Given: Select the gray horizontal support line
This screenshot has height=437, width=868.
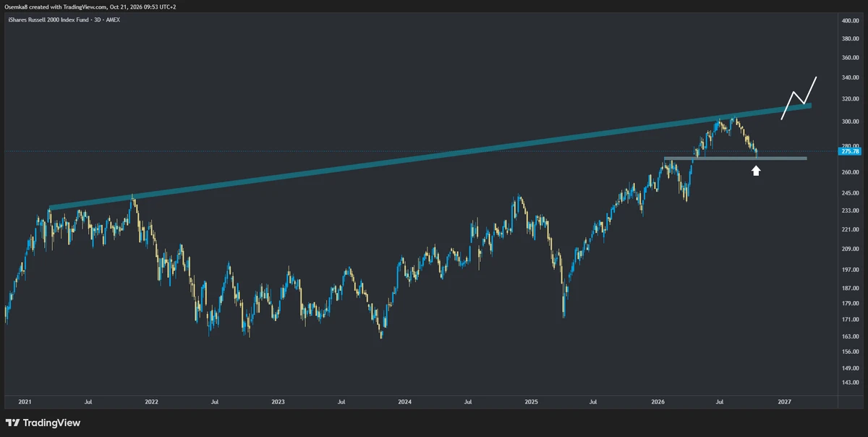Looking at the screenshot, I should pos(736,158).
